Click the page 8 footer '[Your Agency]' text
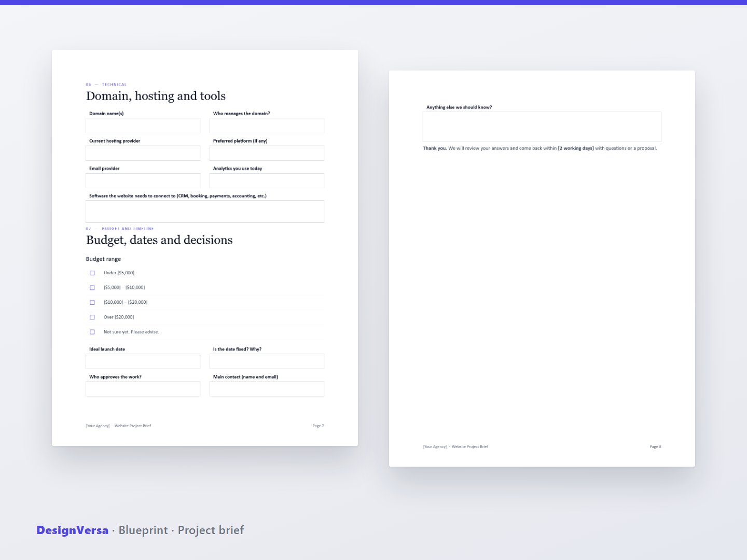 (435, 447)
